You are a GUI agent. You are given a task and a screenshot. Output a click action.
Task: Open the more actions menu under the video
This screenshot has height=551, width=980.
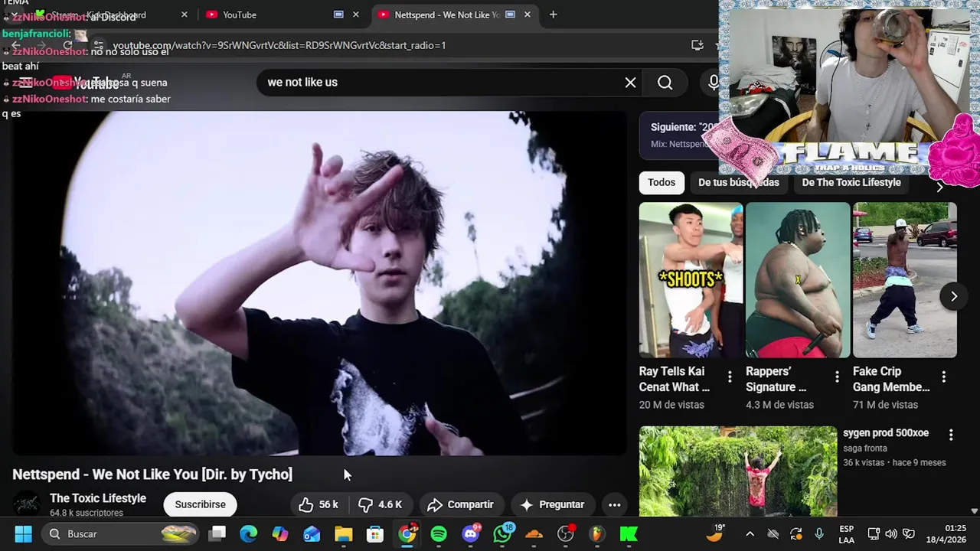click(614, 504)
